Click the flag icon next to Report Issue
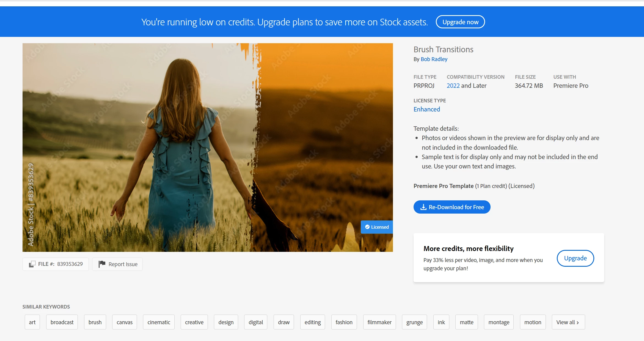This screenshot has width=644, height=341. tap(102, 264)
